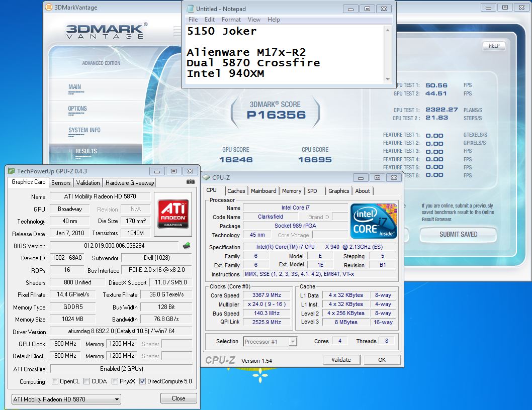Click the Validate button in CPU-Z
Viewport: 532px width, 410px height.
point(341,360)
